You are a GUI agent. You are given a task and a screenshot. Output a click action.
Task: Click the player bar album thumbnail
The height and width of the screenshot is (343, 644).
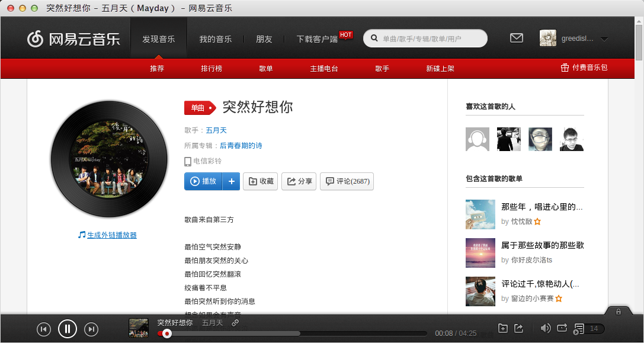click(139, 328)
